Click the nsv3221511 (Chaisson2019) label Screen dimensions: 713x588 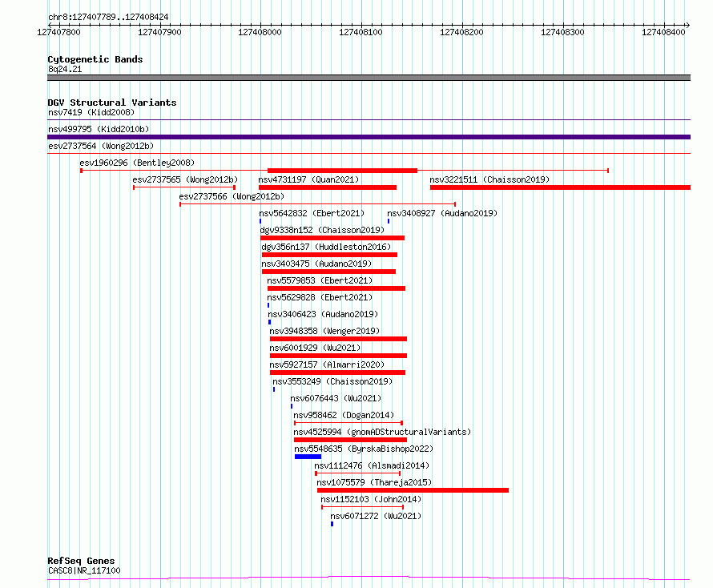coord(489,179)
